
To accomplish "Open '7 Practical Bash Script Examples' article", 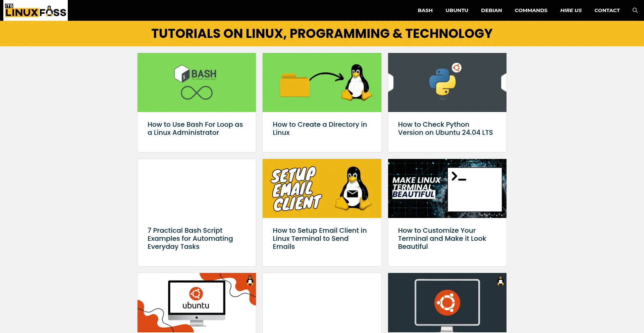I will click(x=190, y=238).
